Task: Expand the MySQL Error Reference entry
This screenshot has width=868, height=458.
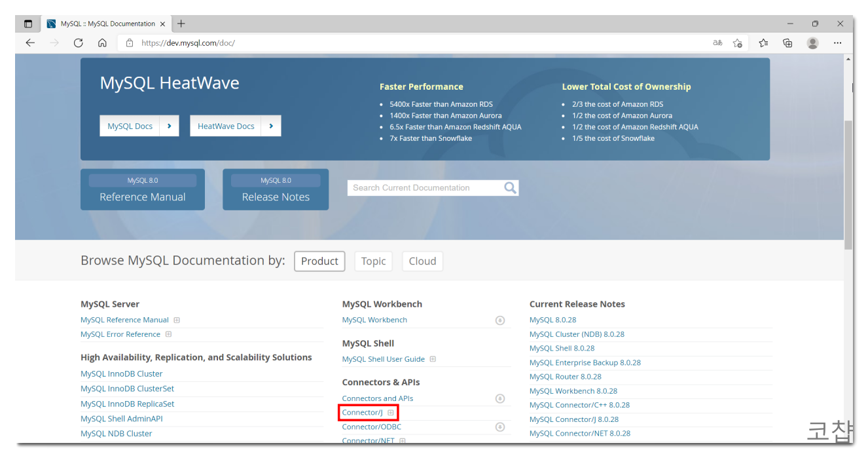Action: point(168,334)
